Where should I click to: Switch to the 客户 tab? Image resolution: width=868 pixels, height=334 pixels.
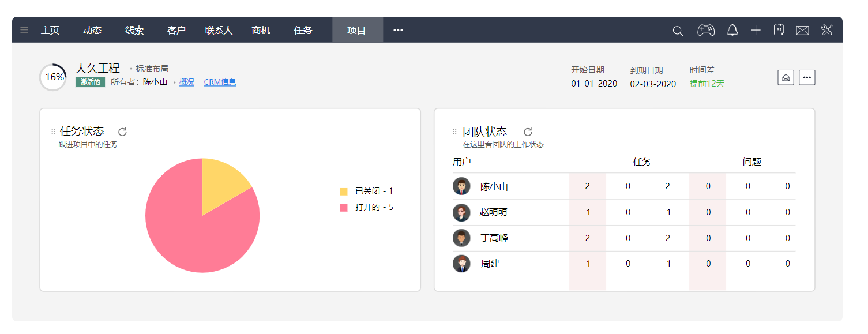pos(176,30)
